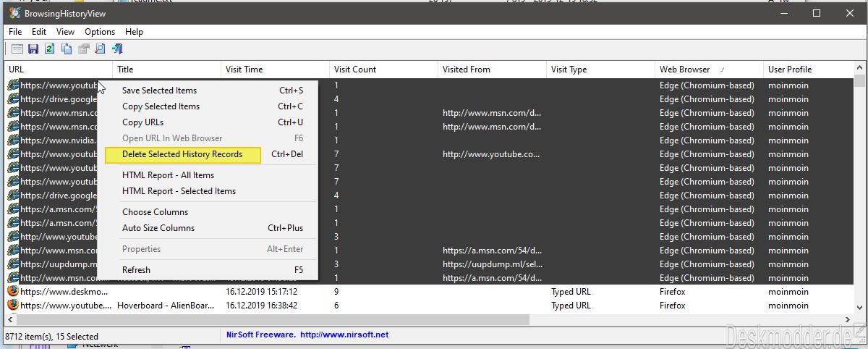Open the View menu
Viewport: 868px width, 349px height.
[66, 32]
